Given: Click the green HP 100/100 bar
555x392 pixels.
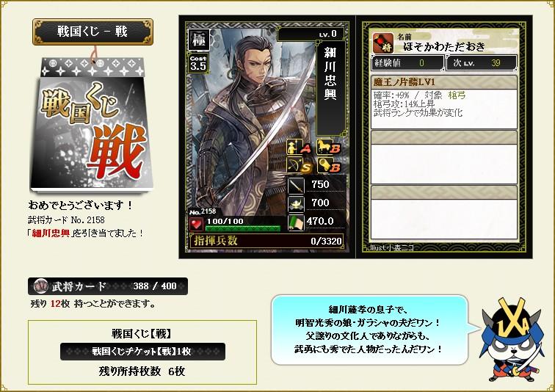Looking at the screenshot, I should click(x=243, y=228).
